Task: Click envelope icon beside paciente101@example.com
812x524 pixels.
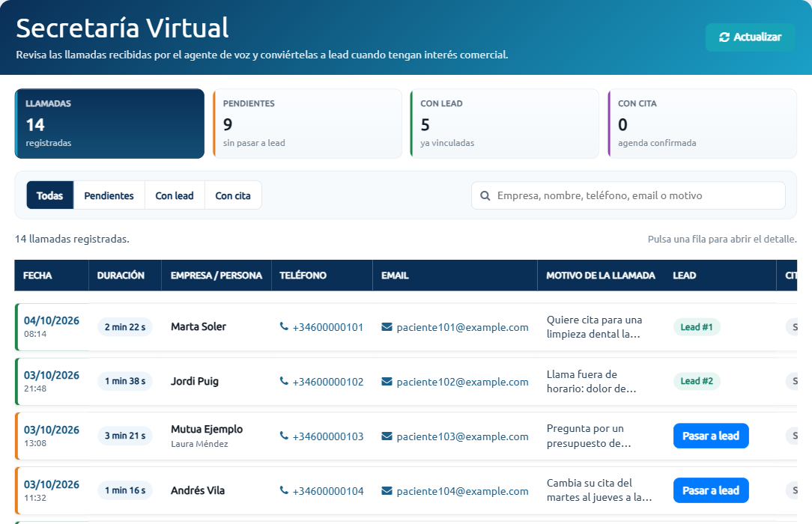Action: tap(387, 327)
